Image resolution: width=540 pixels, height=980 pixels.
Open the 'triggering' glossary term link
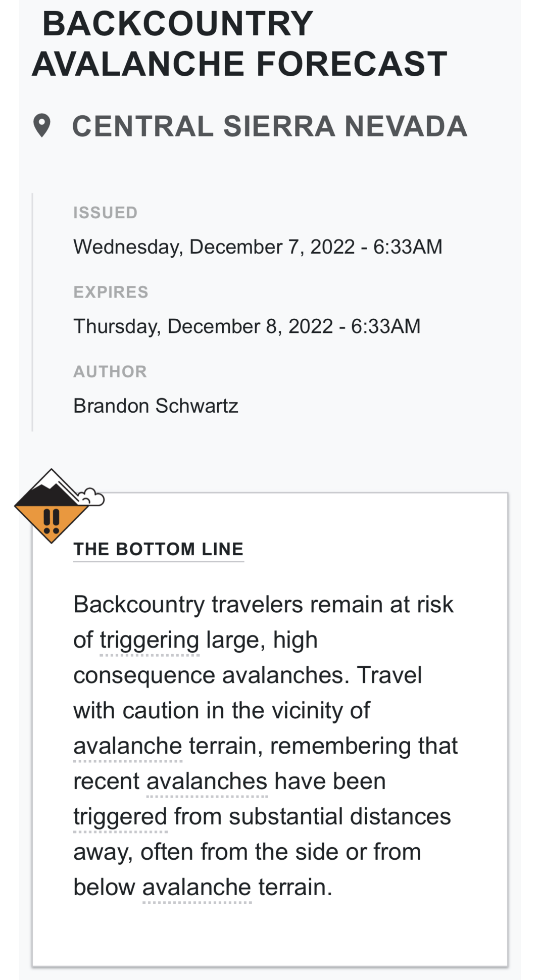150,640
